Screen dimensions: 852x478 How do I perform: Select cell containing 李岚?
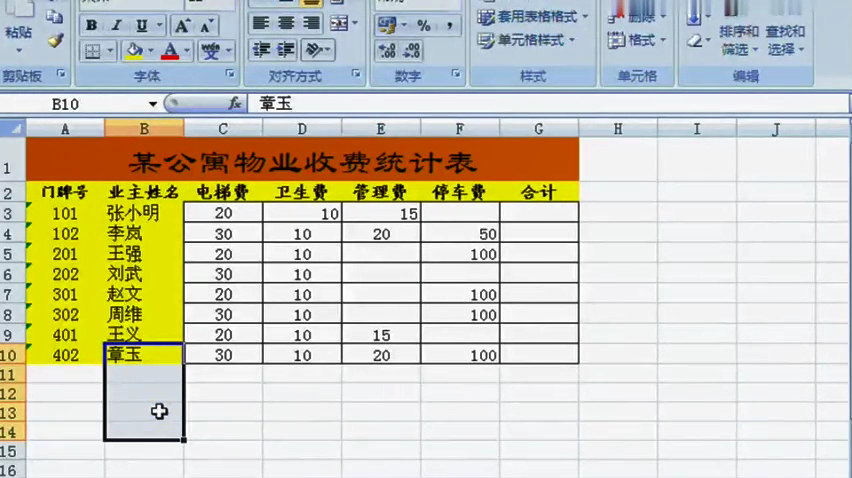pyautogui.click(x=144, y=234)
